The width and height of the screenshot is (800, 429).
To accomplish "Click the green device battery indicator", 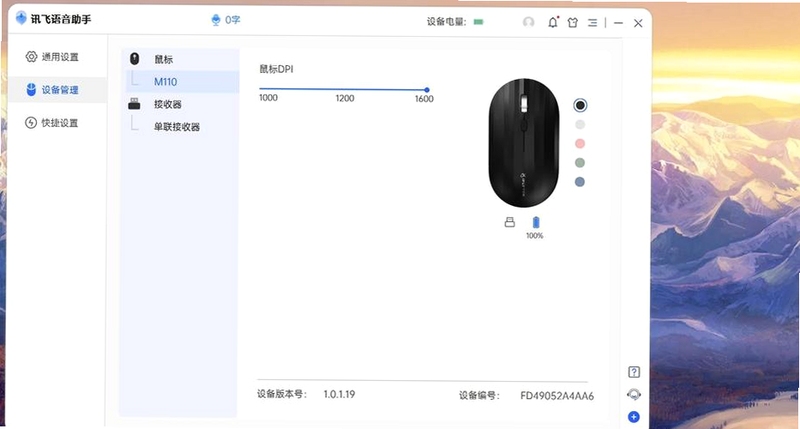I will [478, 22].
